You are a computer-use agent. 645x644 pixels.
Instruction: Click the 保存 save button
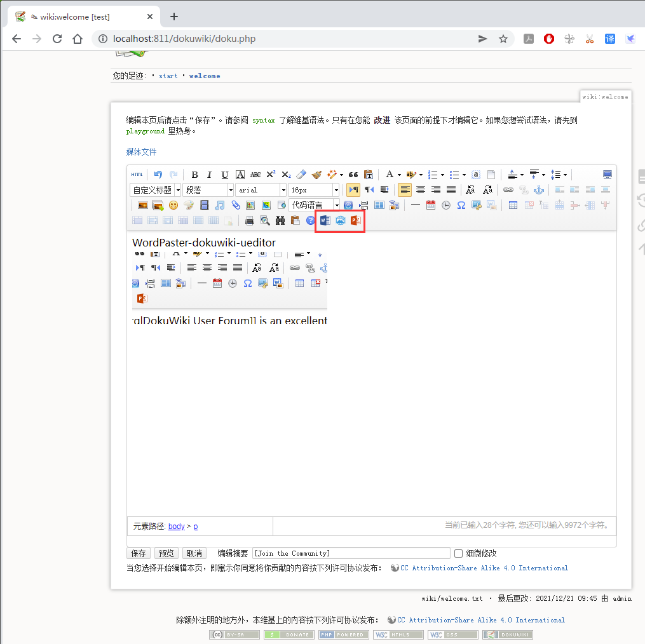pyautogui.click(x=139, y=553)
